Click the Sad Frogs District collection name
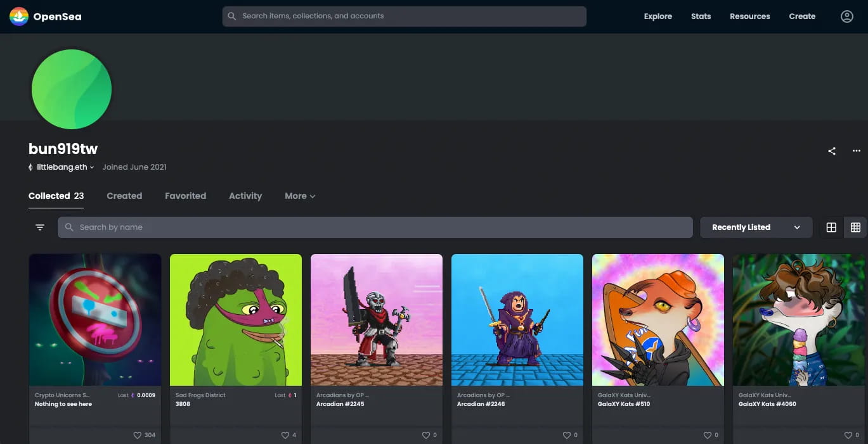Viewport: 868px width, 444px height. point(200,395)
